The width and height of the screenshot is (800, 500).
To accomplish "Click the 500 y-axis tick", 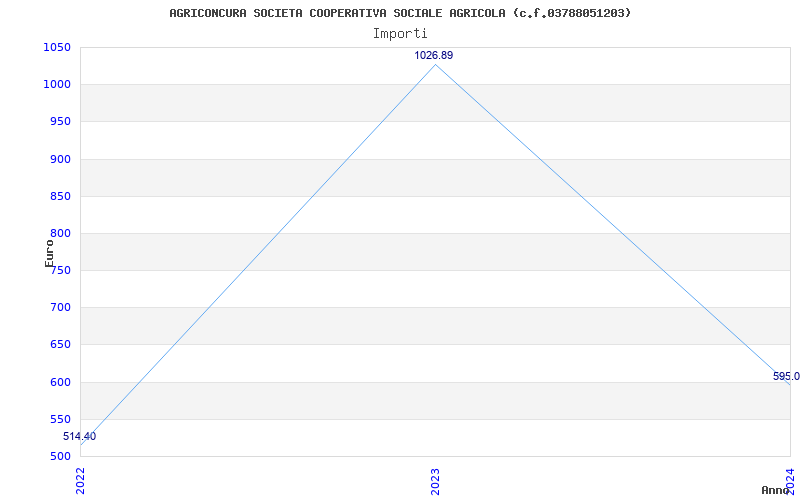I will 60,457.
